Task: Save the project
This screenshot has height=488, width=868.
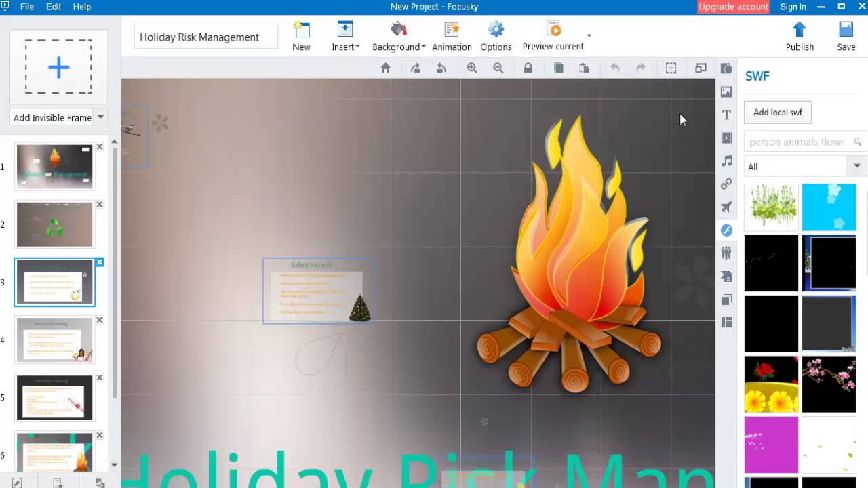Action: (846, 37)
